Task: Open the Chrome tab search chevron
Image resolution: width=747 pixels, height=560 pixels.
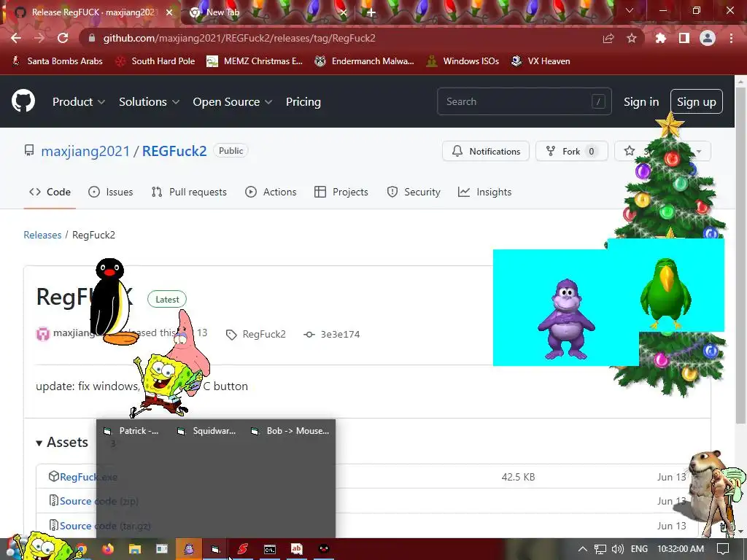Action: coord(630,10)
